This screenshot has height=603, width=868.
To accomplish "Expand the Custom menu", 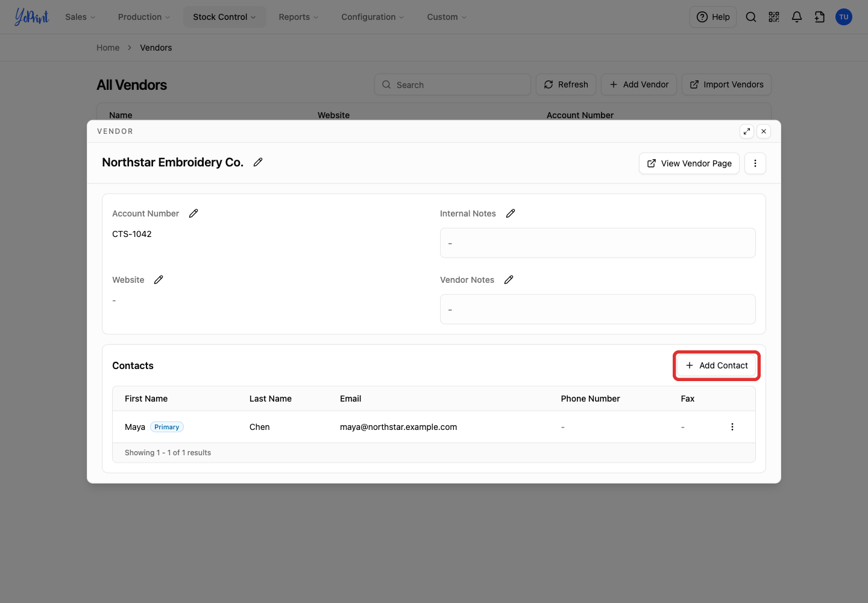I will tap(447, 17).
